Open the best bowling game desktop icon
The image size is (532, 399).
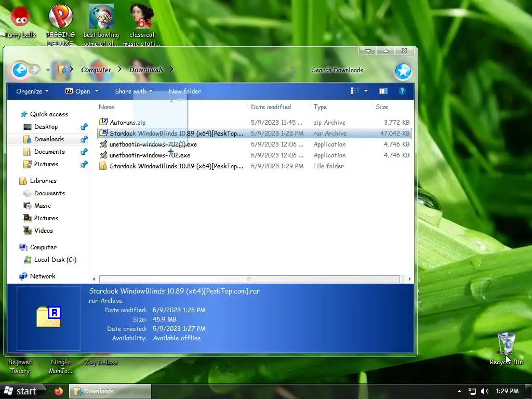point(101,24)
